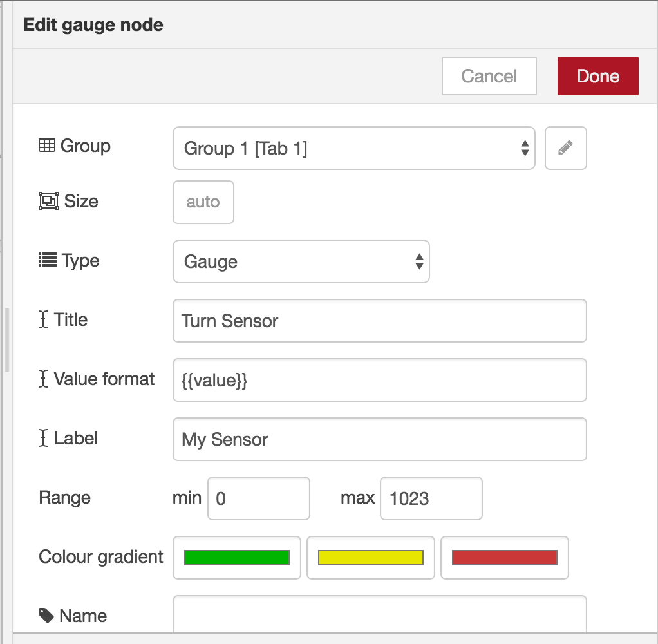
Task: Click the text icon beside Value format
Action: pos(42,379)
